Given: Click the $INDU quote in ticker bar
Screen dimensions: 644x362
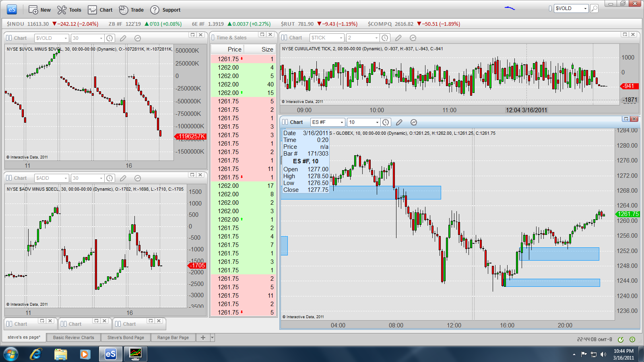Looking at the screenshot, I should (52, 24).
